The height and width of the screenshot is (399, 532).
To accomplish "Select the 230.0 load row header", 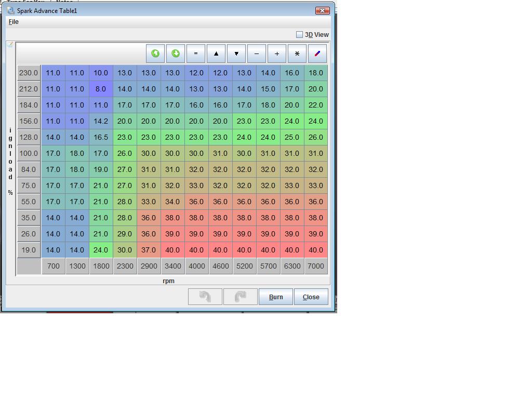I will coord(29,73).
